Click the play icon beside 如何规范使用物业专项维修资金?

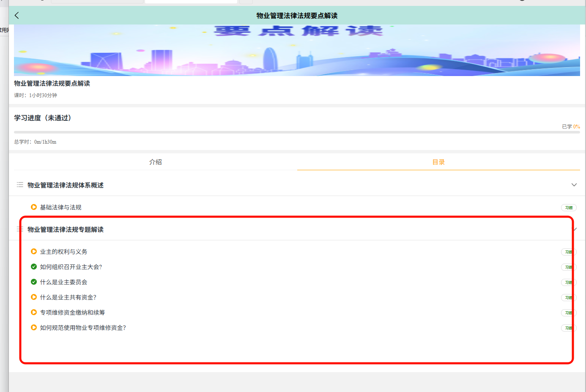click(33, 327)
